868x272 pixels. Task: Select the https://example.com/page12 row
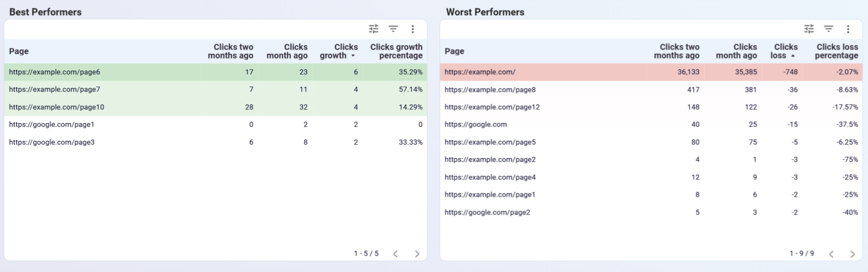651,107
